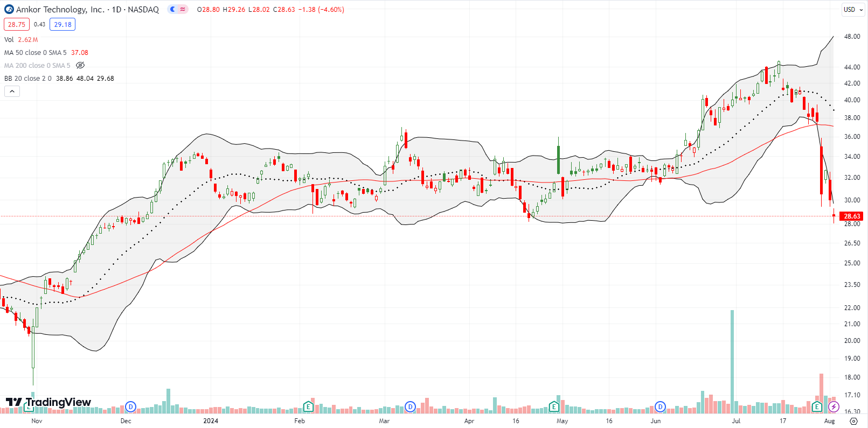
Task: Click the Apr label on time axis
Action: point(469,421)
